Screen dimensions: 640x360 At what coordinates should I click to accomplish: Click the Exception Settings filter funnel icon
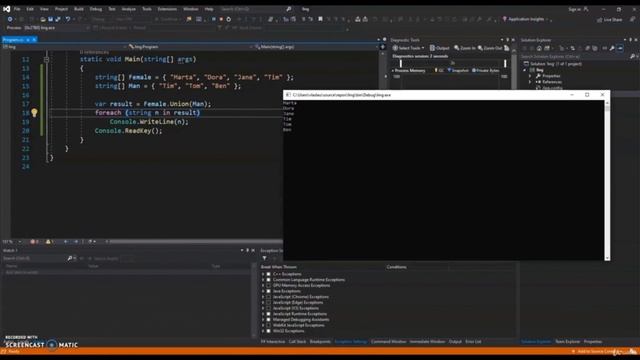point(264,258)
